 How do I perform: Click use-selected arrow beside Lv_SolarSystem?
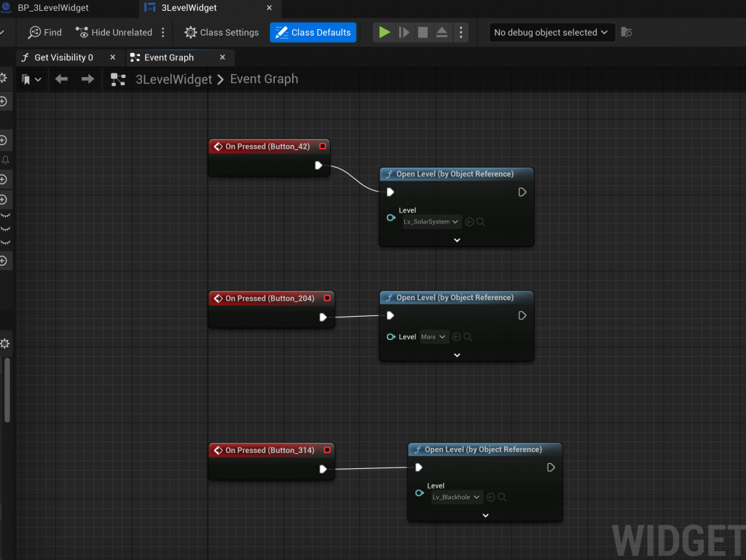(x=469, y=221)
